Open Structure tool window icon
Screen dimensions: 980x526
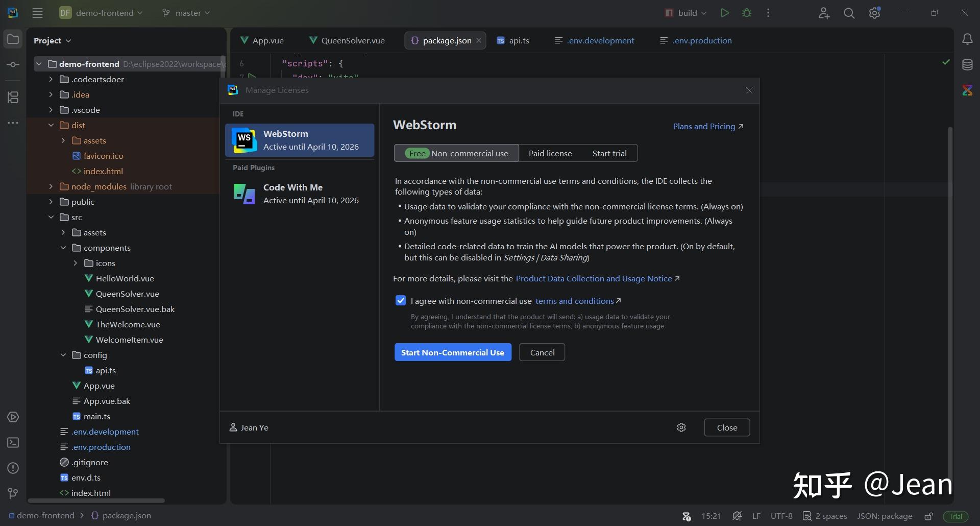13,97
